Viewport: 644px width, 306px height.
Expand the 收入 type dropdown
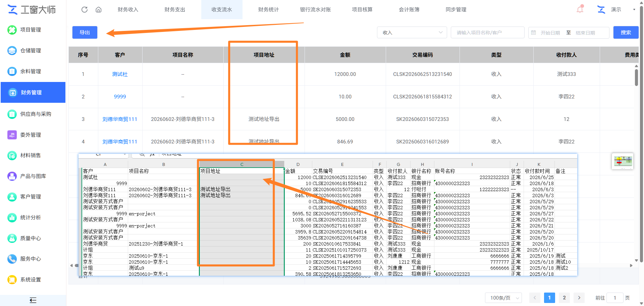pos(412,33)
